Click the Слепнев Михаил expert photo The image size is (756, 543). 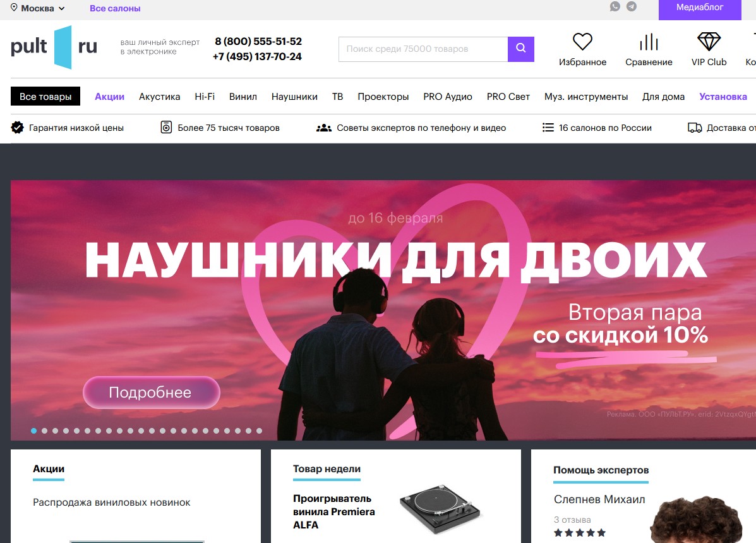pyautogui.click(x=697, y=519)
